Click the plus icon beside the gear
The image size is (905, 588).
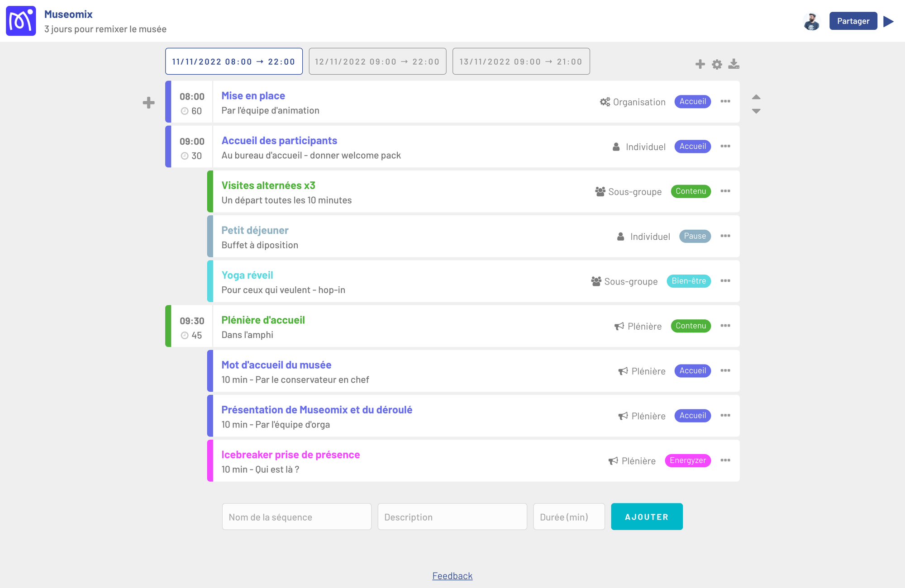pyautogui.click(x=700, y=64)
